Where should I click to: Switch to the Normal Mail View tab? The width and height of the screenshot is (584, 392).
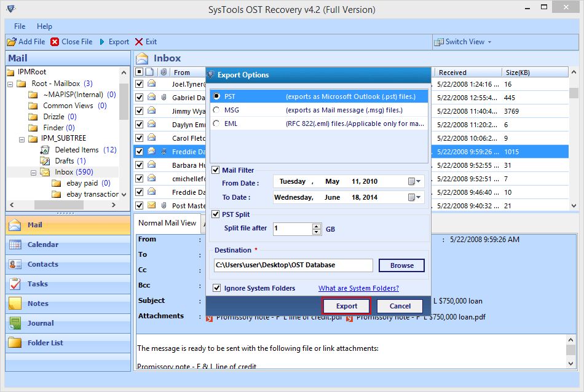coord(167,222)
